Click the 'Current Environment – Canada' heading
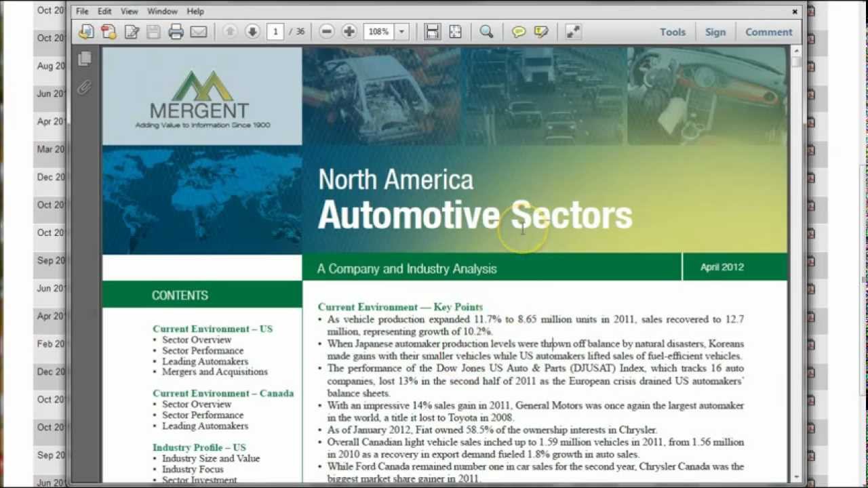Viewport: 868px width, 488px height. (x=223, y=393)
